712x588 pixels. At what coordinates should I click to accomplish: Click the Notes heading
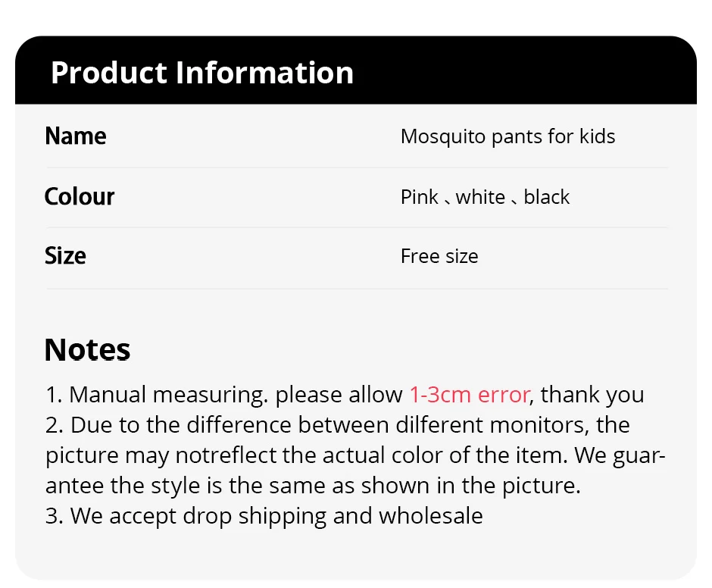point(88,350)
